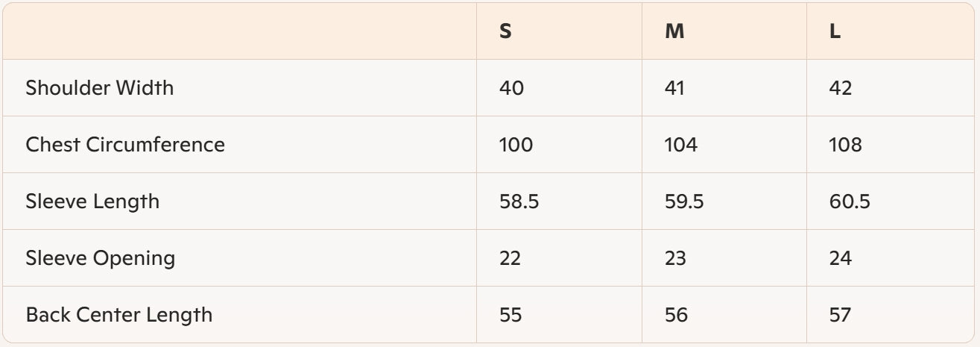Viewport: 980px width, 347px height.
Task: Select the Sleeve Opening row label
Action: pos(101,258)
